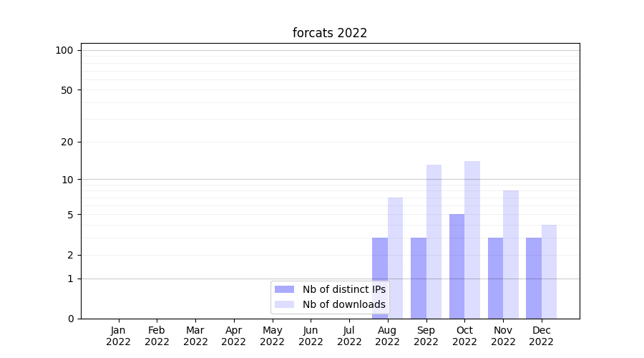Image resolution: width=644 pixels, height=358 pixels.
Task: Click the '100' y-axis tick label
Action: 64,50
